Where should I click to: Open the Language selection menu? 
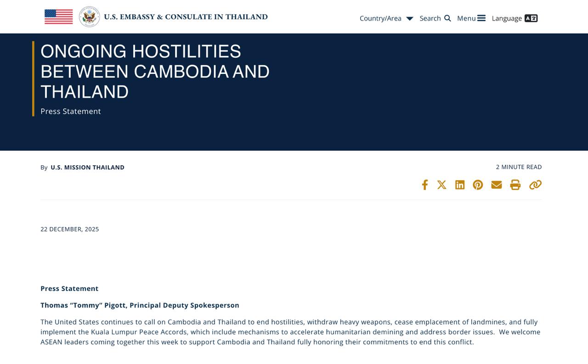(x=507, y=18)
